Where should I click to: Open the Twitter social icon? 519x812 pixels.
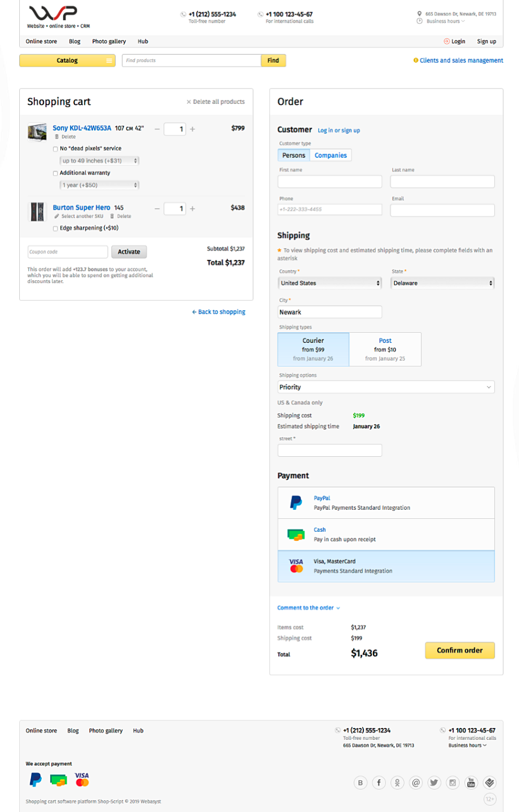(x=434, y=782)
